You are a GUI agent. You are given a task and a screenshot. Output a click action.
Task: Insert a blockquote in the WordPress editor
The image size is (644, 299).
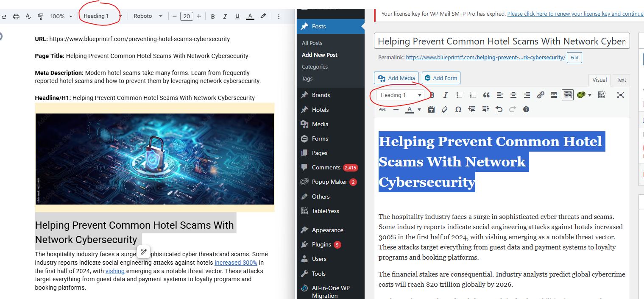pos(486,95)
